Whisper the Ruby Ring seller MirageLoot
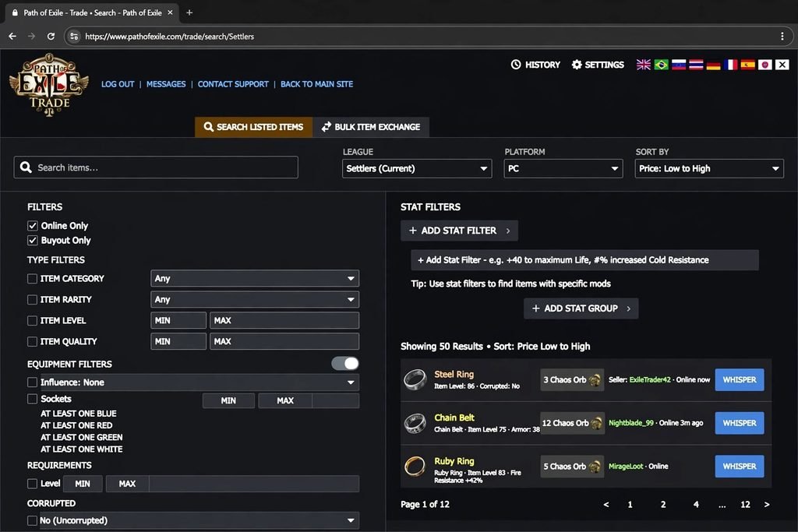 (740, 466)
